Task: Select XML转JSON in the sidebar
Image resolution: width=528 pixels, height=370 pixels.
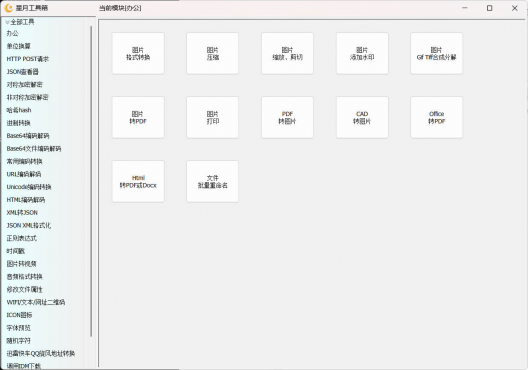Action: tap(22, 212)
